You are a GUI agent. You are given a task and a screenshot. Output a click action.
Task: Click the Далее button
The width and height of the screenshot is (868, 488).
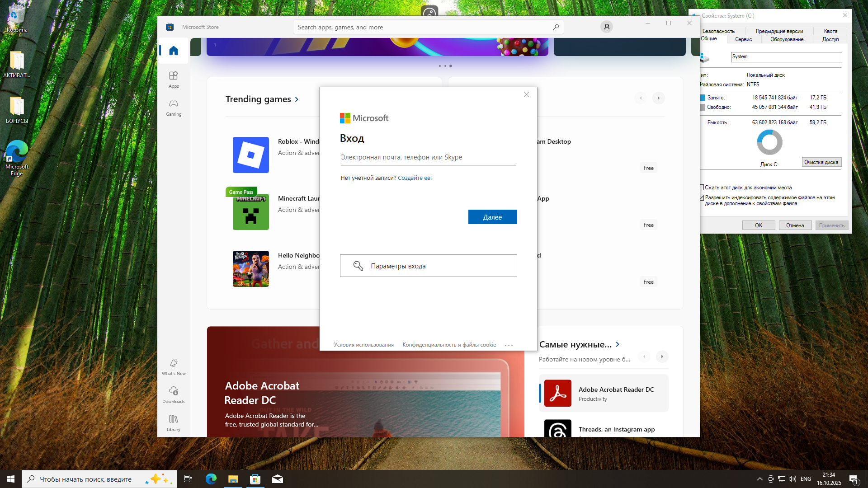point(492,217)
